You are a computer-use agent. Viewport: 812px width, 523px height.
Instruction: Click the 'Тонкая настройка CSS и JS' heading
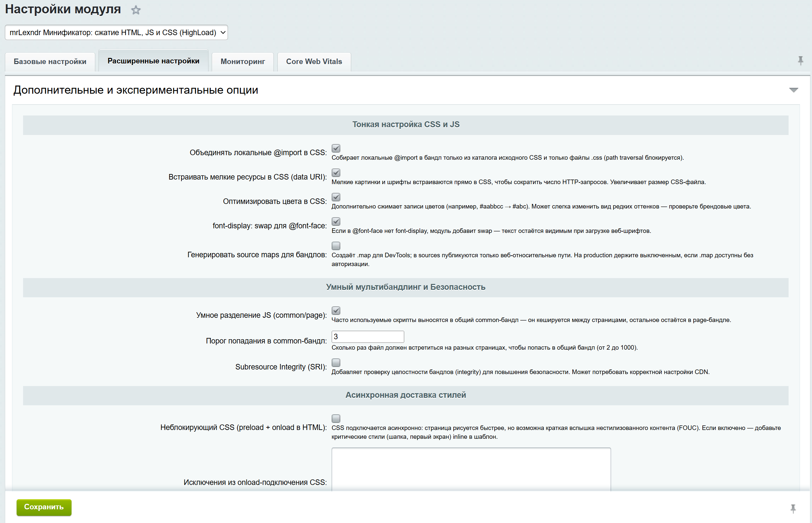pos(406,125)
